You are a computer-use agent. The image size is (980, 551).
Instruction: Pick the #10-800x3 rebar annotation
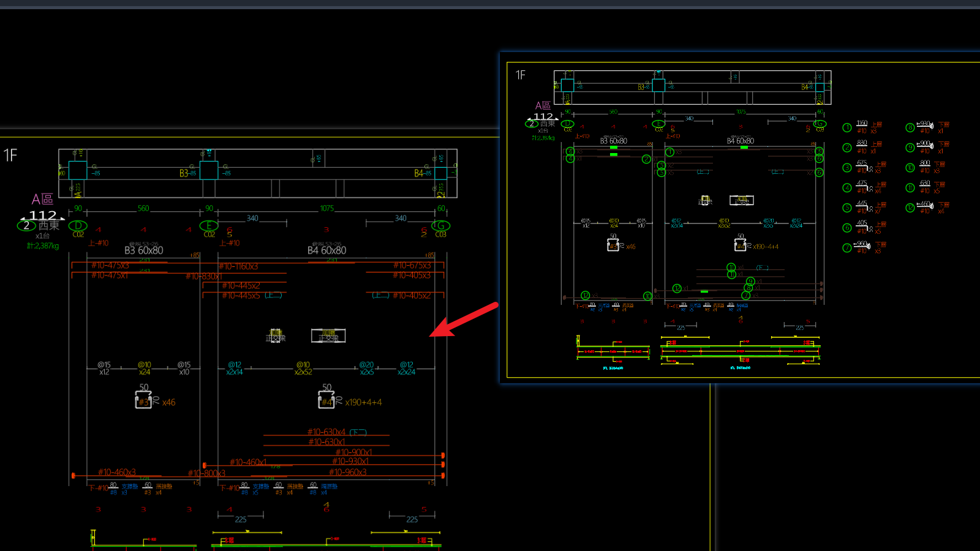tap(206, 473)
